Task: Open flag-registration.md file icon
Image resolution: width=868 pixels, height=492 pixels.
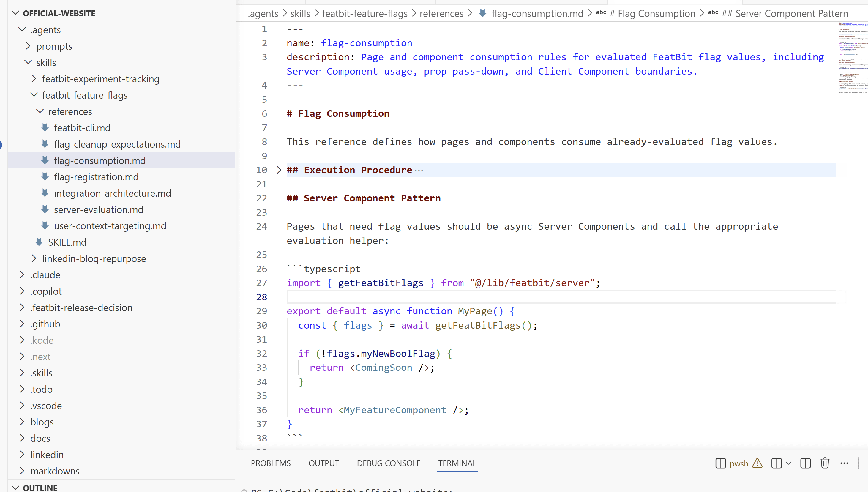Action: (45, 177)
